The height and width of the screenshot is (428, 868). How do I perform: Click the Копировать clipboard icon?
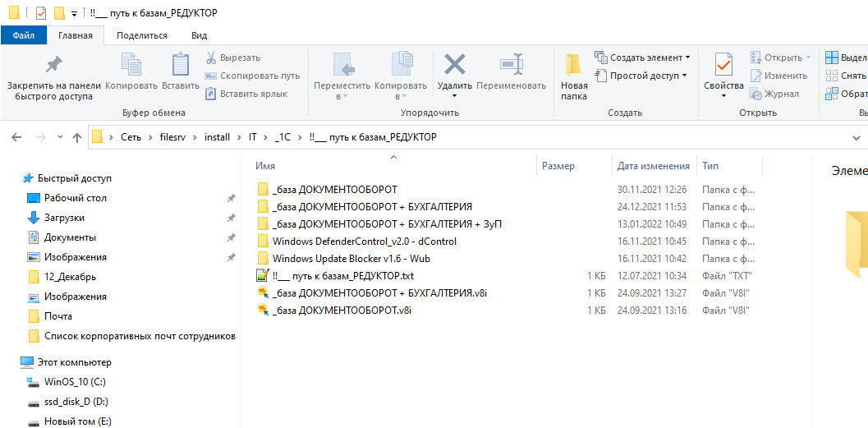[131, 65]
